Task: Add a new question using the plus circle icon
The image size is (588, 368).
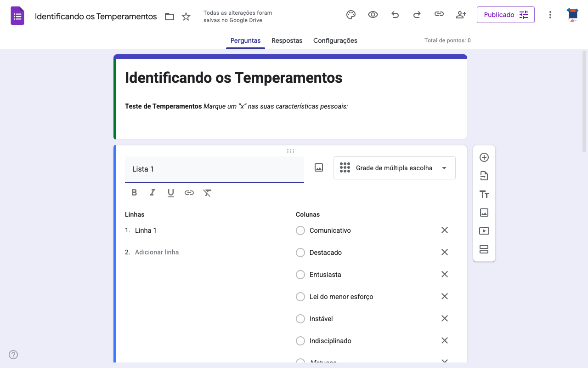Action: point(484,157)
